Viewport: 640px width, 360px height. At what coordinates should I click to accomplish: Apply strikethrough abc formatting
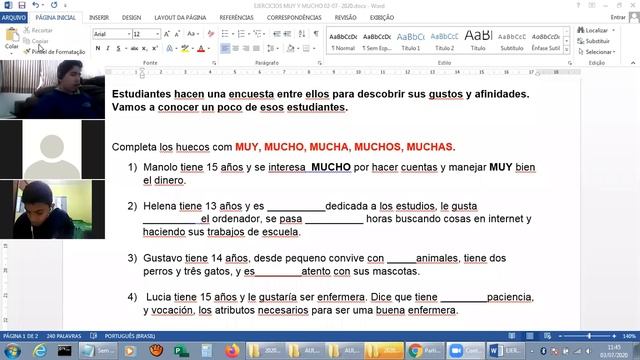click(x=134, y=49)
